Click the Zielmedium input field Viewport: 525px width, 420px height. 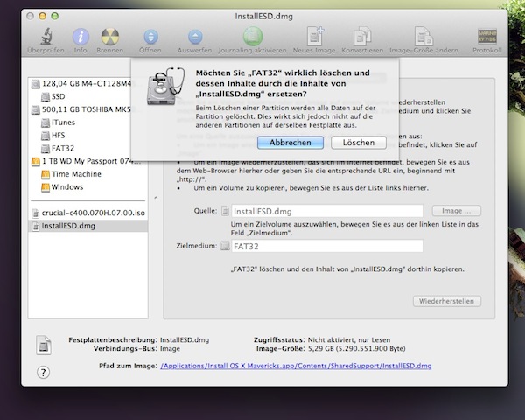pos(327,246)
